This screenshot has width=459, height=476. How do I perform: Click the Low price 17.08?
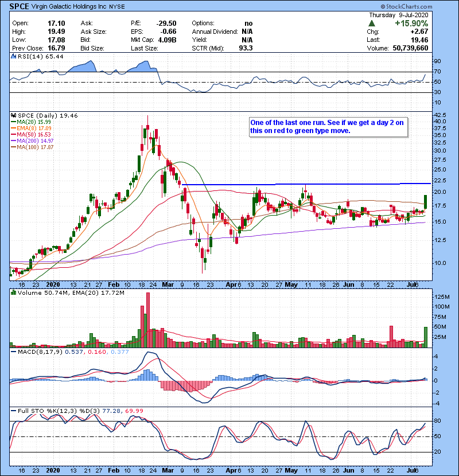coord(56,40)
